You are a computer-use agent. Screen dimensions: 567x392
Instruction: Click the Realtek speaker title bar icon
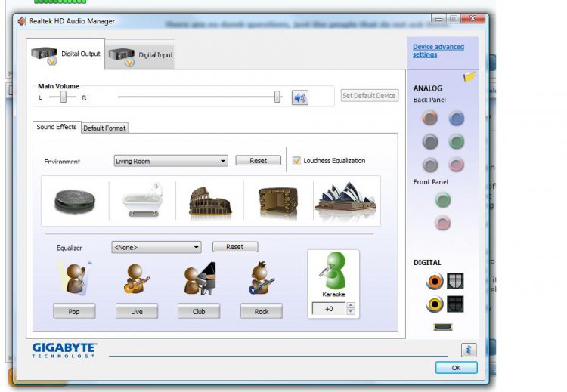22,21
